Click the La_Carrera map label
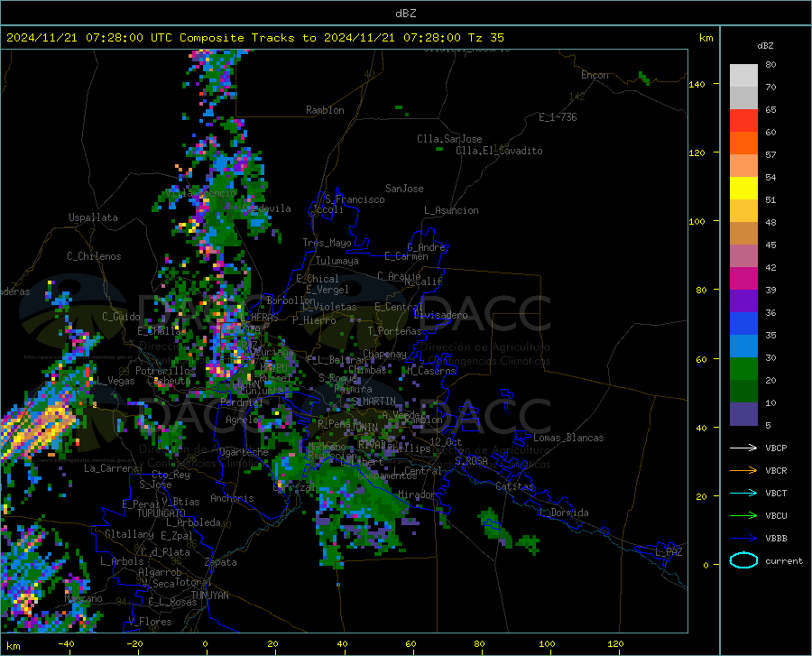This screenshot has width=812, height=656. click(111, 468)
